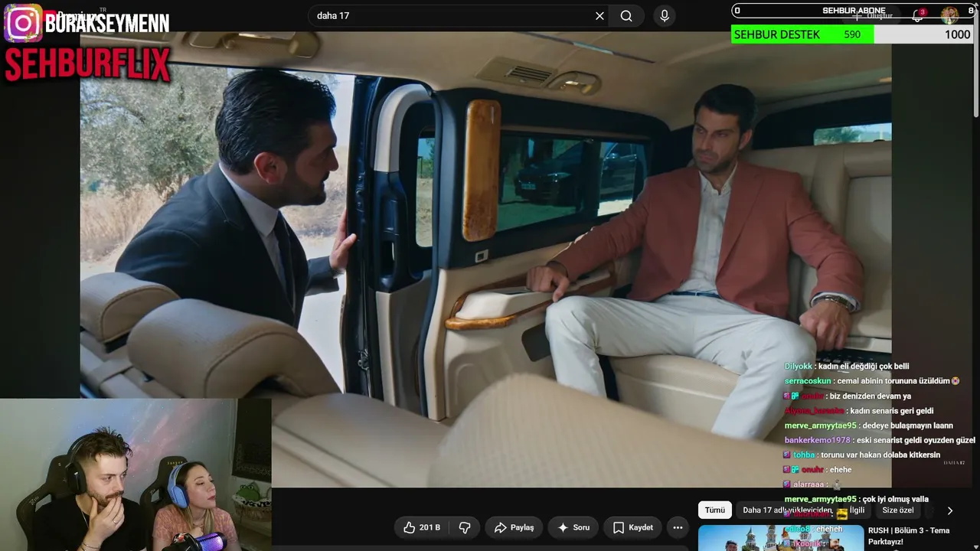
Task: Select the Tümü filter chip
Action: tap(715, 510)
